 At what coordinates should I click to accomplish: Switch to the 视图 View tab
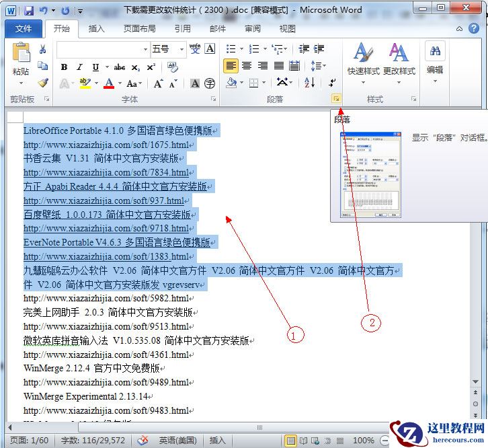coord(287,29)
